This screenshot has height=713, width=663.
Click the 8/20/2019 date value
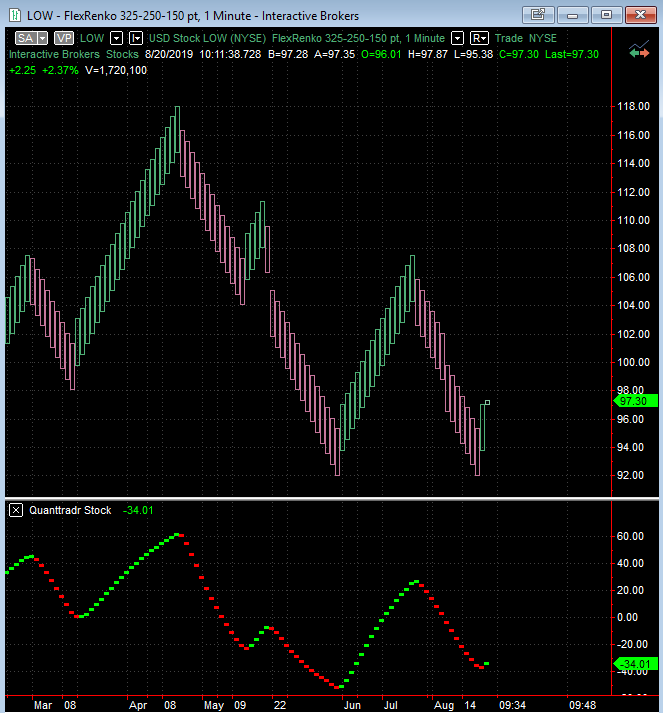(x=169, y=54)
